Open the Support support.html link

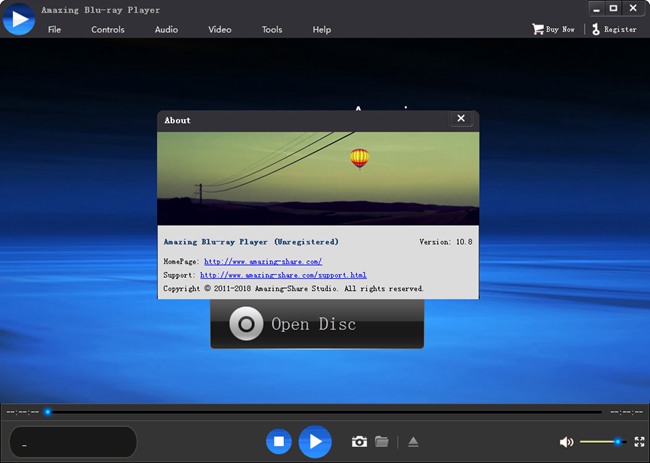[283, 275]
